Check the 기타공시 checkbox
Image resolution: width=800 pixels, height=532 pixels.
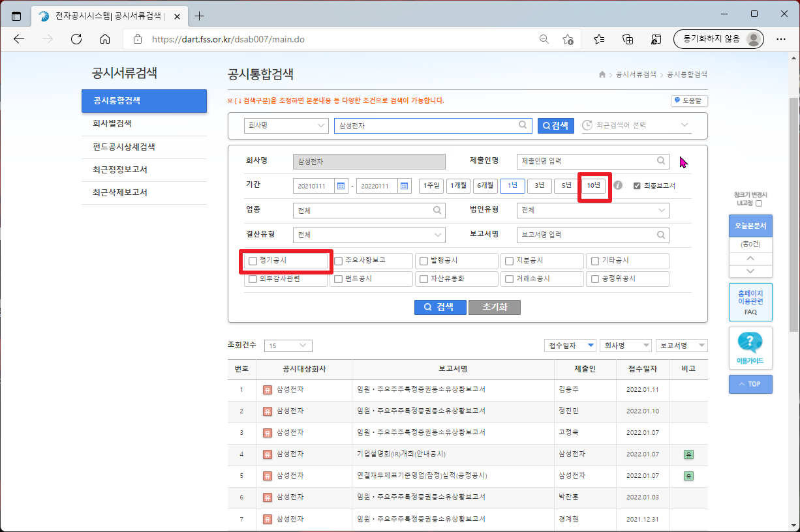pos(595,261)
